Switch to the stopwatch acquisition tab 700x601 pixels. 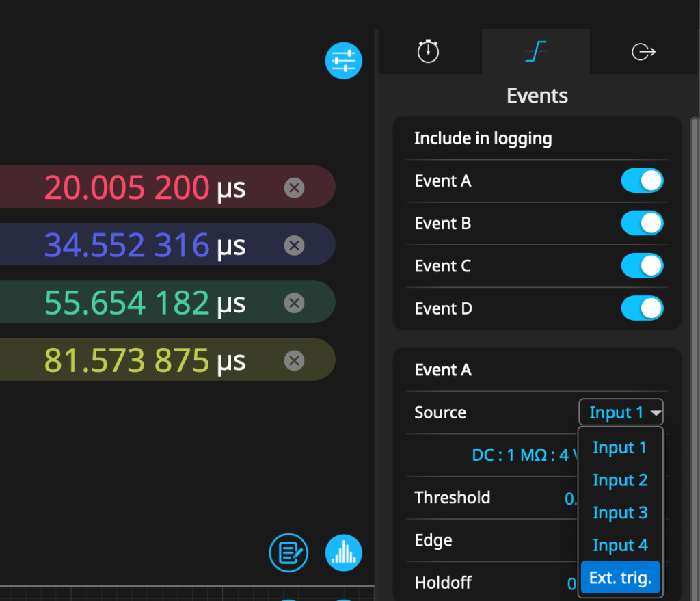pyautogui.click(x=429, y=51)
